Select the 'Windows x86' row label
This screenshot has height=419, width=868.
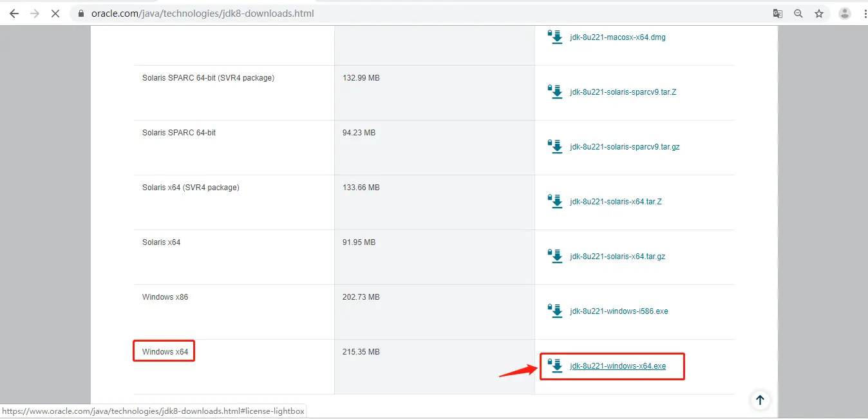[x=165, y=297]
